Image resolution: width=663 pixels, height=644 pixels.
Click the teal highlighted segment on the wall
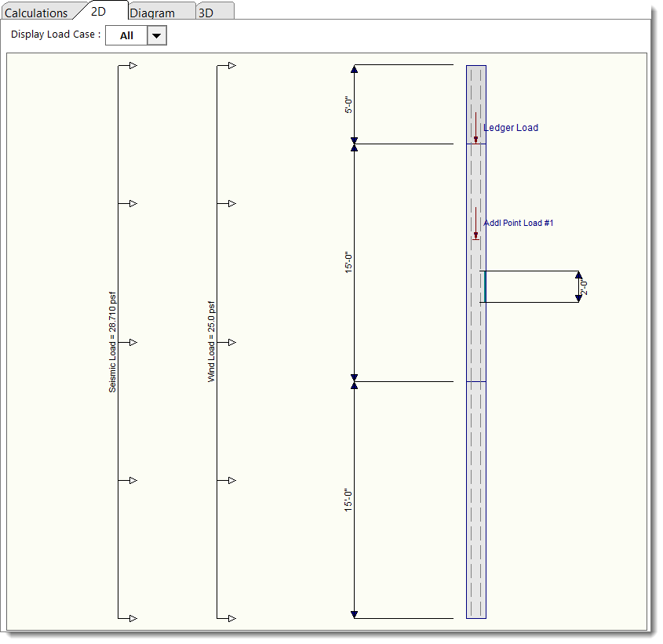[485, 286]
